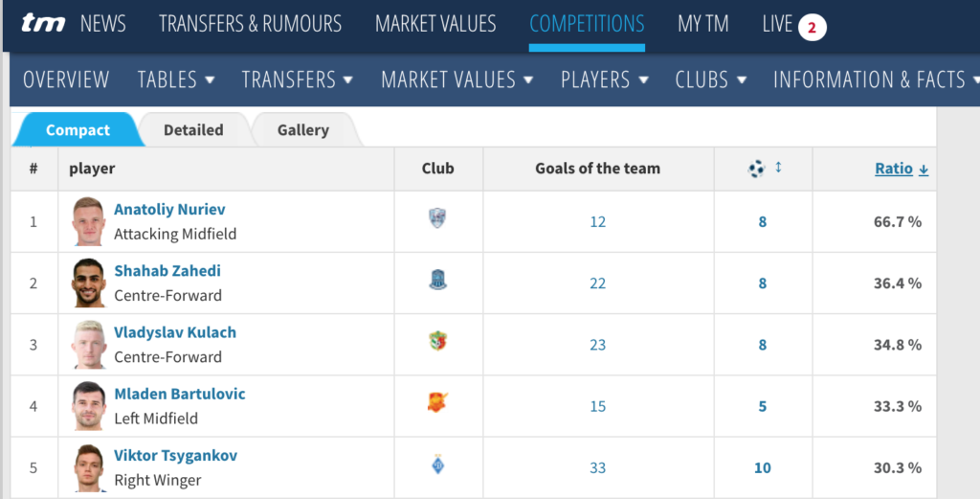The width and height of the screenshot is (980, 499).
Task: Open Anatoliy Nuriev's player profile link
Action: pyautogui.click(x=169, y=209)
